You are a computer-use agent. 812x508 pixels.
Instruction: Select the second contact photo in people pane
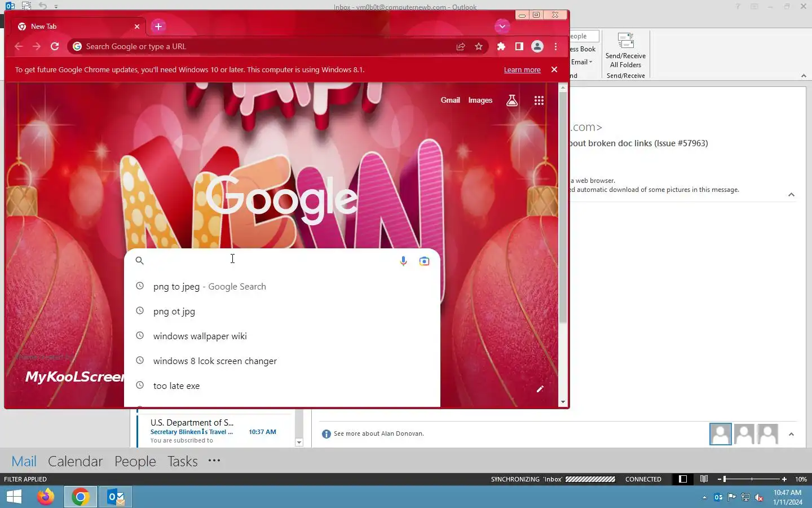pyautogui.click(x=744, y=434)
